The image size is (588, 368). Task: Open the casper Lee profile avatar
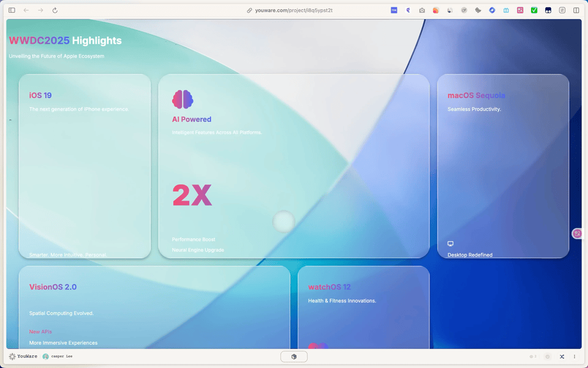pos(46,356)
